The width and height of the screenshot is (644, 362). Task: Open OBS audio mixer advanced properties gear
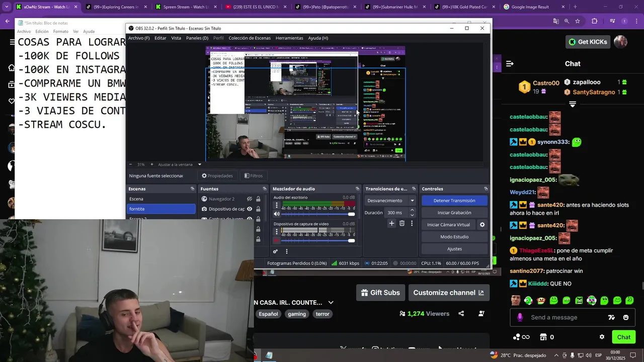(x=275, y=251)
